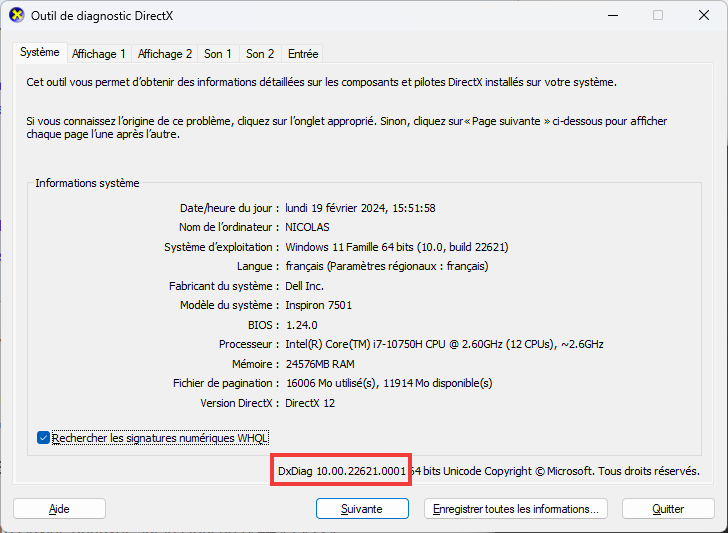Select the Son 2 tab
This screenshot has height=533, width=728.
point(260,54)
